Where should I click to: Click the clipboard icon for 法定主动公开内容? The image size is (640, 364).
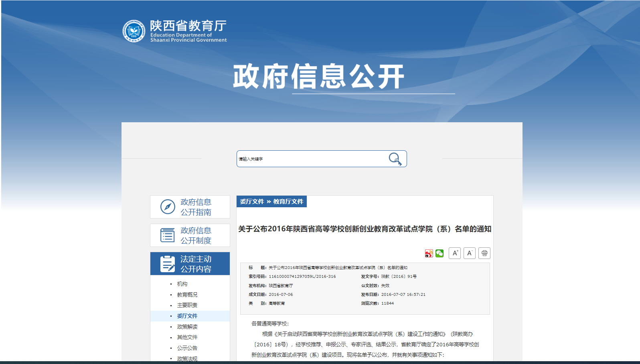(168, 264)
